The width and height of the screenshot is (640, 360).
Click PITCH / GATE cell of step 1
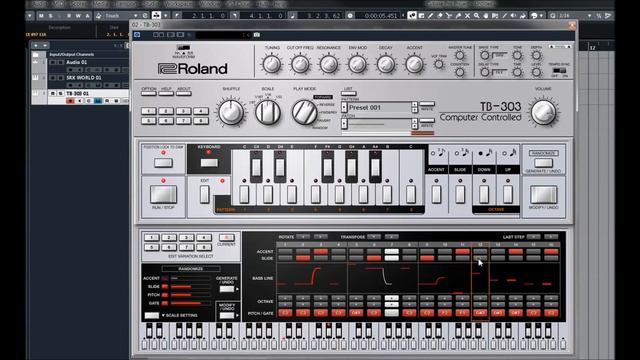click(x=285, y=313)
